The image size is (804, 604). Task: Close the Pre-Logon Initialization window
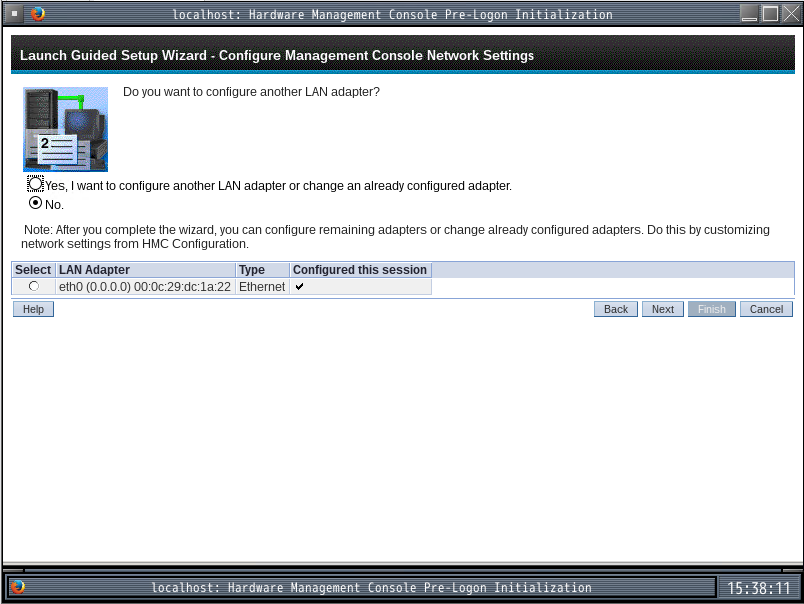point(791,14)
